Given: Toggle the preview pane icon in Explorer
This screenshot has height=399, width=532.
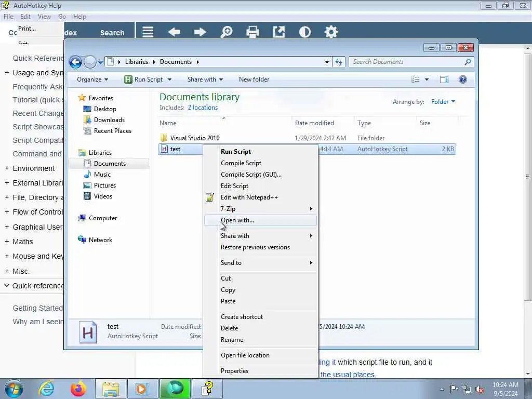Looking at the screenshot, I should point(444,79).
